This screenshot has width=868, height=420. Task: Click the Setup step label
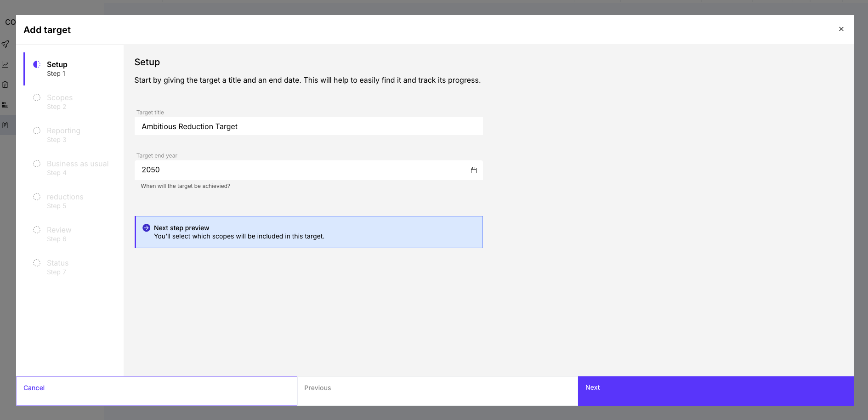[x=57, y=65]
